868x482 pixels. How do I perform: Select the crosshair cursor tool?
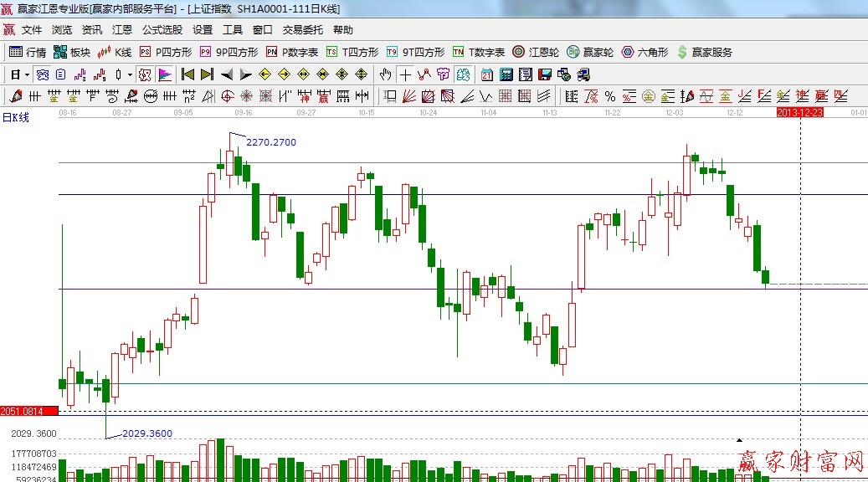(x=405, y=74)
